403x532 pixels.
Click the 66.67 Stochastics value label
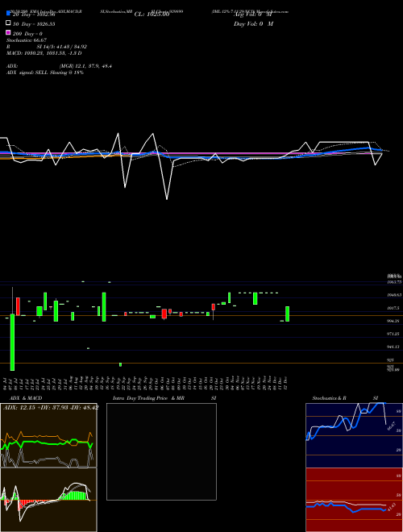click(391, 426)
